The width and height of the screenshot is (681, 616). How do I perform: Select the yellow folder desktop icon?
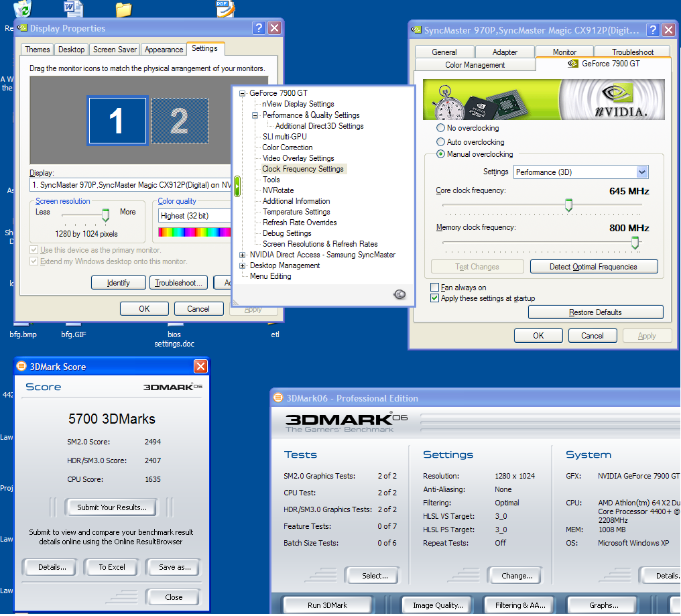pyautogui.click(x=124, y=9)
